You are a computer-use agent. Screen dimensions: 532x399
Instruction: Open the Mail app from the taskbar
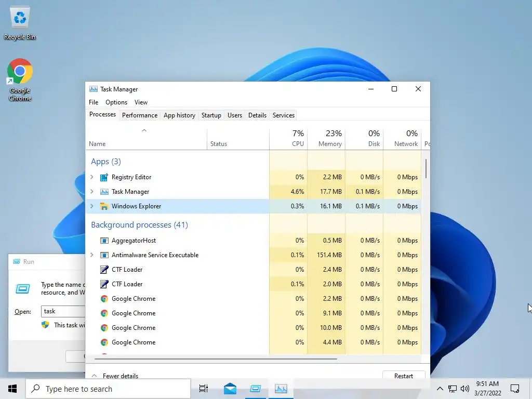pyautogui.click(x=230, y=389)
